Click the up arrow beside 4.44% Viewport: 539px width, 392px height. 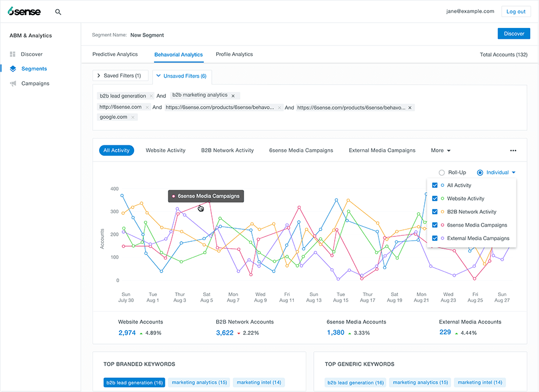pyautogui.click(x=457, y=333)
